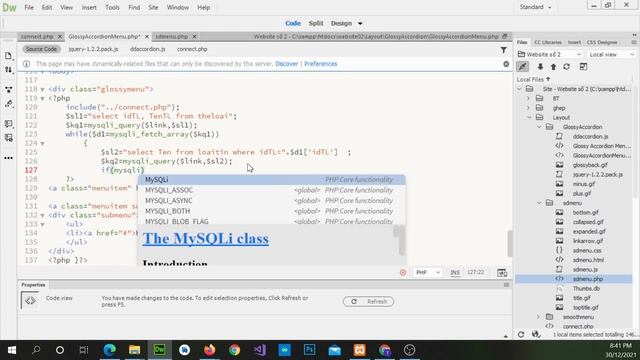640x360 pixels.
Task: Toggle the INS insert mode indicator
Action: click(x=455, y=272)
